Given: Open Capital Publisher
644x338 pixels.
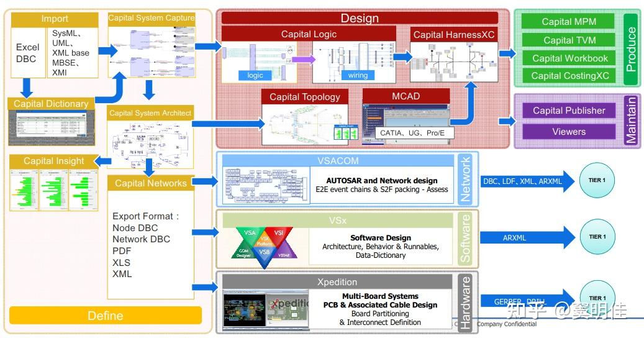Looking at the screenshot, I should click(x=568, y=110).
